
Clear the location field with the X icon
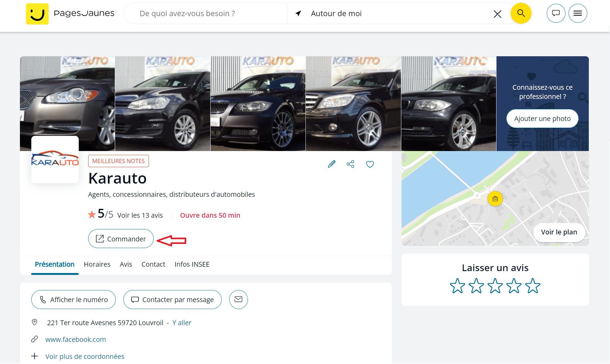coord(497,14)
